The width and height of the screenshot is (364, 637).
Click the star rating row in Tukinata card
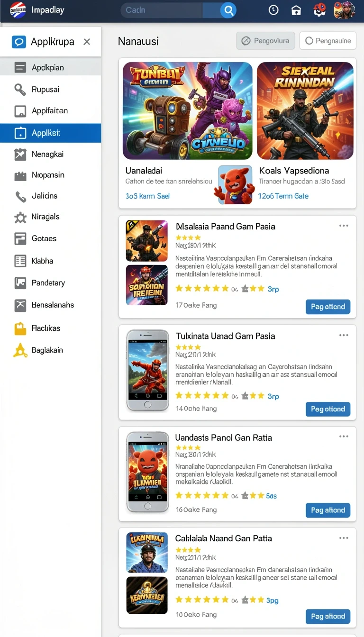pos(220,396)
